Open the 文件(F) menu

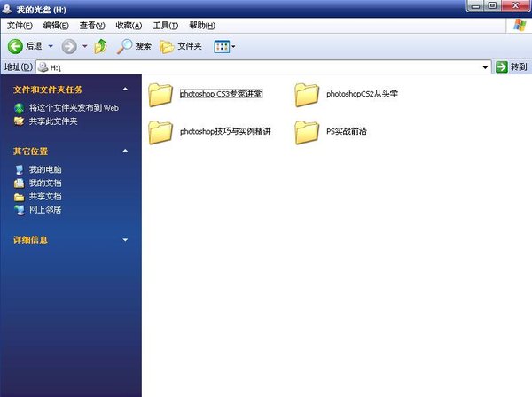[x=20, y=26]
